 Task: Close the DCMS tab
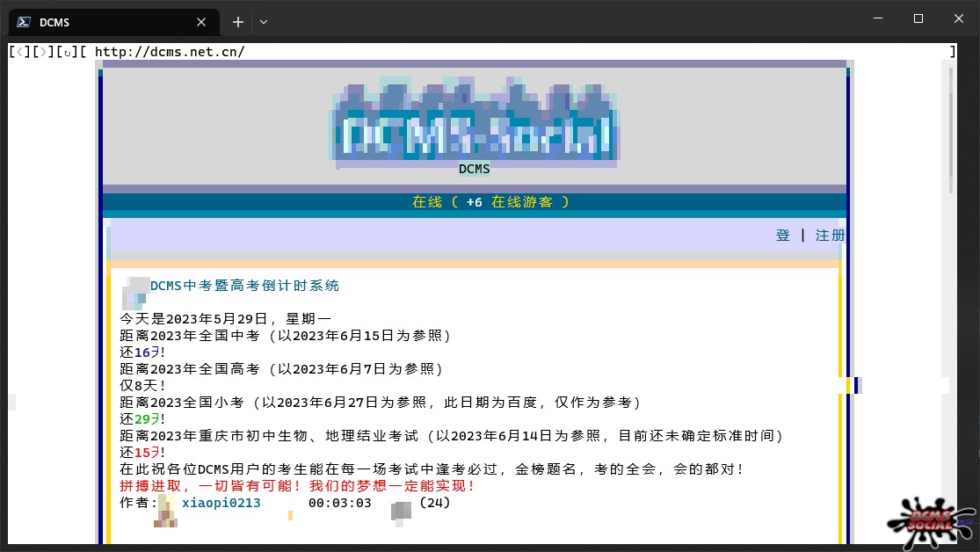point(201,22)
